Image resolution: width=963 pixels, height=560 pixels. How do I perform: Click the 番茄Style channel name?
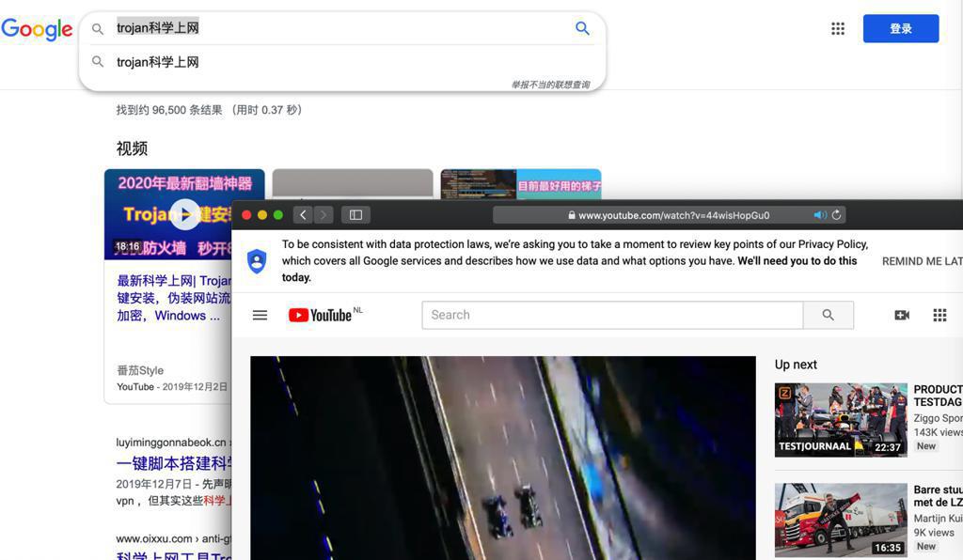pos(140,370)
